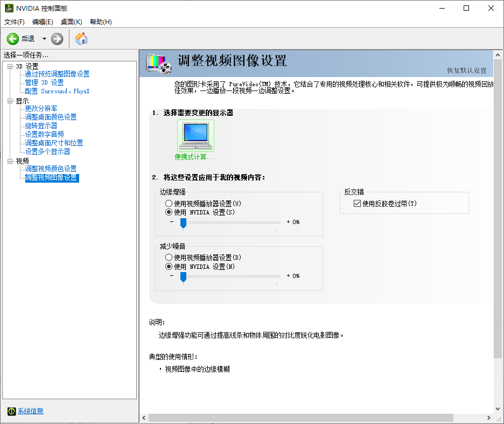Click vertical scrollbar down arrow
This screenshot has height=424, width=504.
pos(498,409)
